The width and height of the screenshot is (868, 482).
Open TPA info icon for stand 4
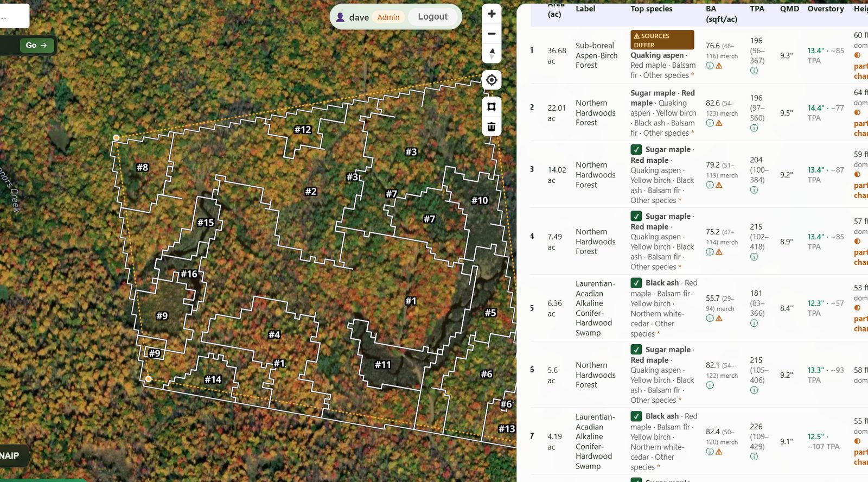point(754,257)
